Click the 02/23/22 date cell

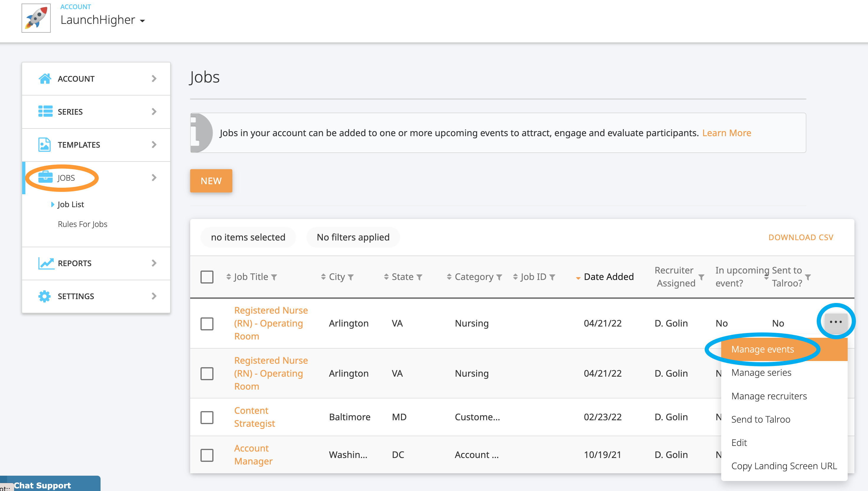point(603,417)
